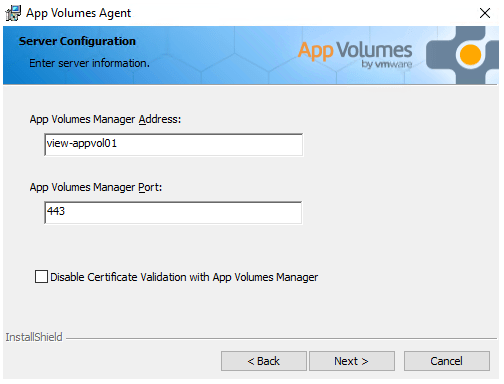Click the orange circle cross emblem
504x384 pixels.
point(463,55)
